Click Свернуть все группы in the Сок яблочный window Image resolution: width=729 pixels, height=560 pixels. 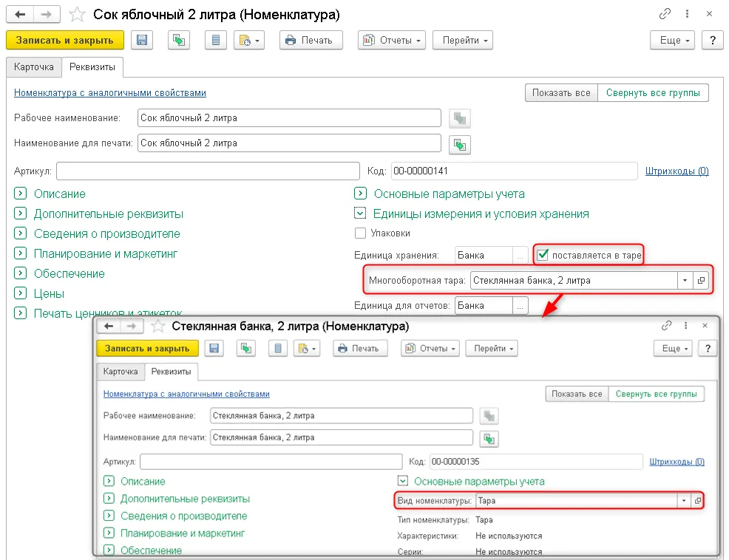coord(653,92)
